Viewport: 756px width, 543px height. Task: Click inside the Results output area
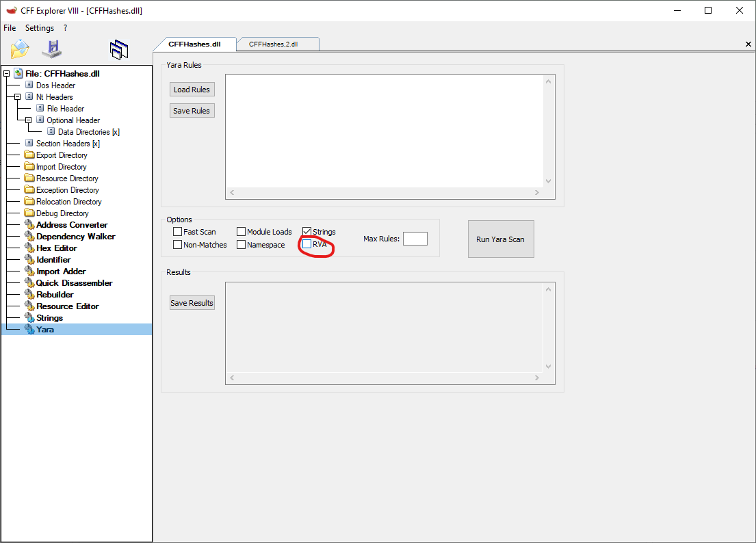pyautogui.click(x=384, y=328)
